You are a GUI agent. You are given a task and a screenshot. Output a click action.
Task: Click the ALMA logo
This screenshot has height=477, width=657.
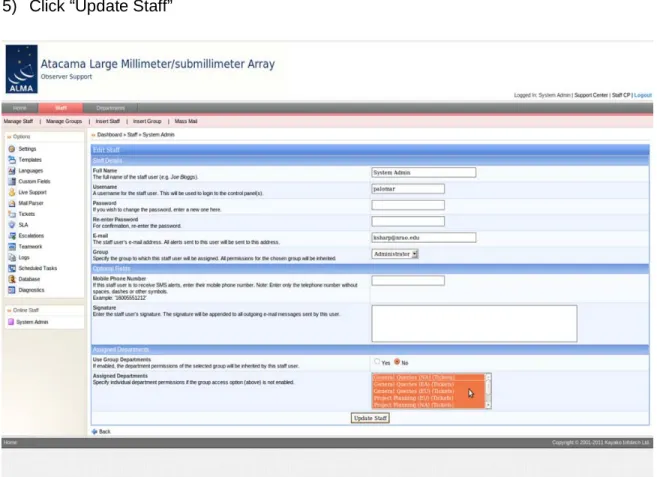21,69
